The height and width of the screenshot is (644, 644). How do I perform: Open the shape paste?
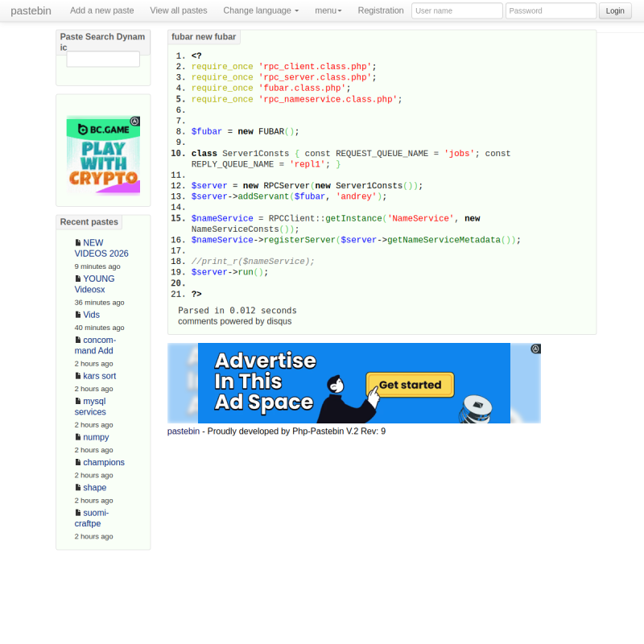tap(94, 488)
